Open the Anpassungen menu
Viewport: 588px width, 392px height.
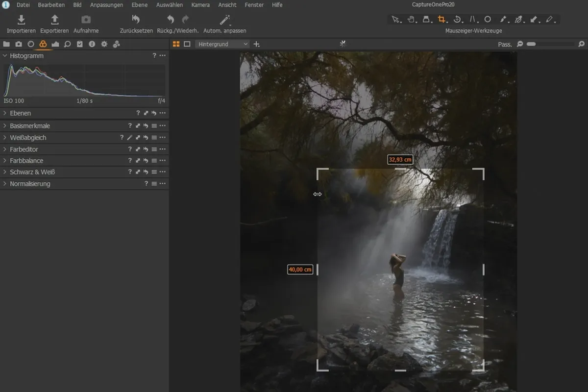pos(106,5)
